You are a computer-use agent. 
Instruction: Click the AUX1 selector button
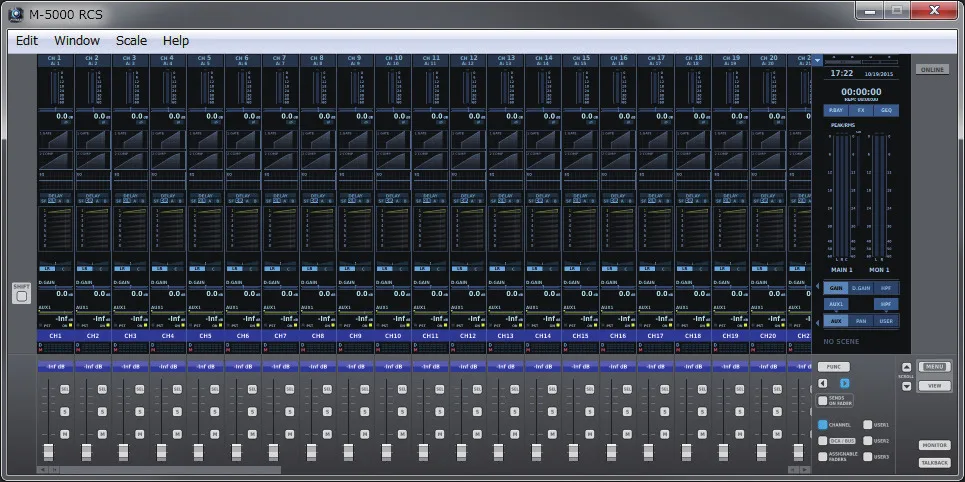[x=836, y=304]
